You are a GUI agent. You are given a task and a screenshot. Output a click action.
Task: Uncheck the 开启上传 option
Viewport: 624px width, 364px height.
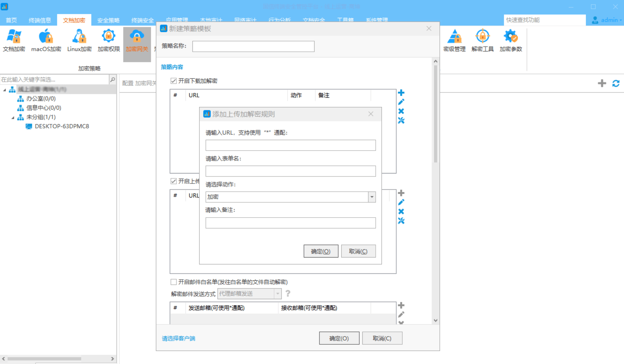pos(173,181)
